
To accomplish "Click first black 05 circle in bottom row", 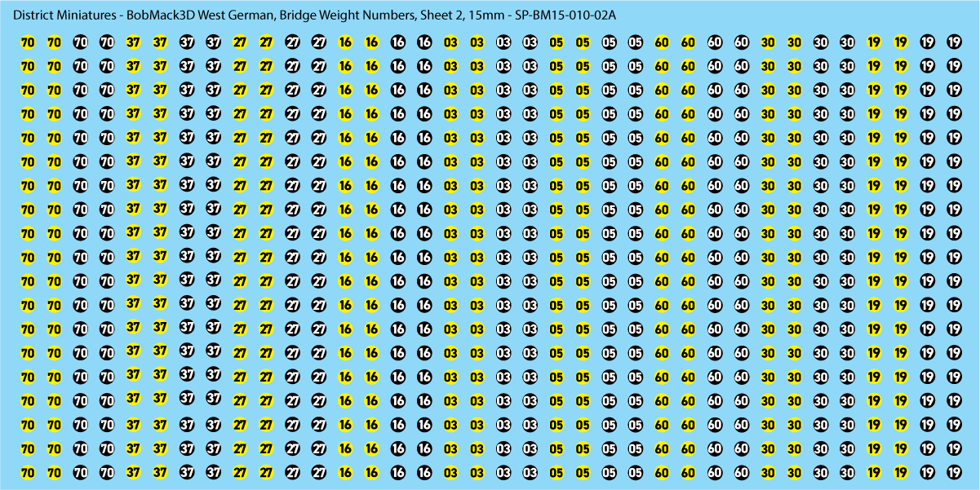I will 610,472.
